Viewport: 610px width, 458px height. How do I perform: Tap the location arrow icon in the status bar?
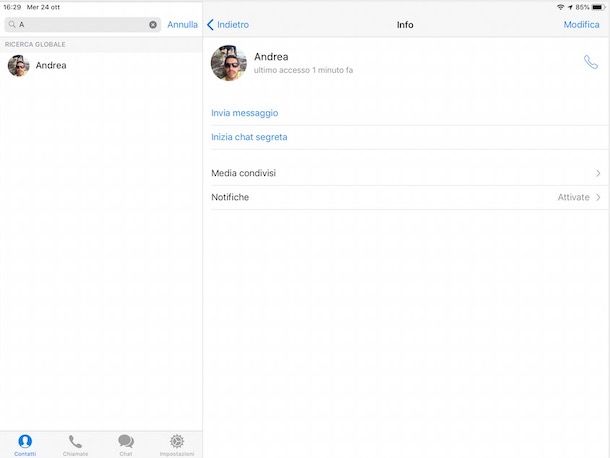coord(570,7)
